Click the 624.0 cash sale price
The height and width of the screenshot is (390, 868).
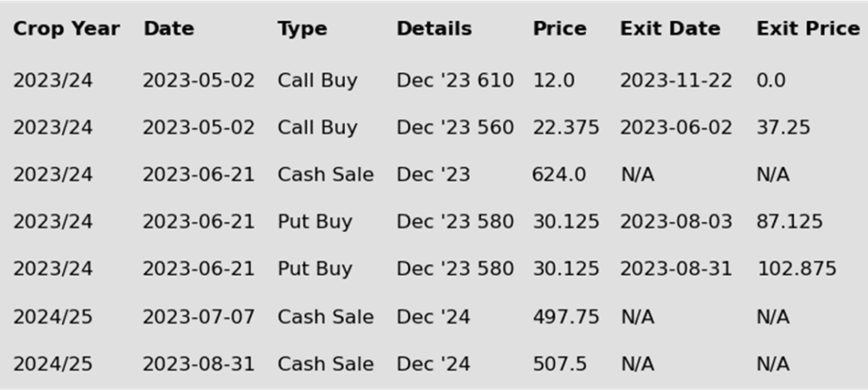(x=559, y=175)
